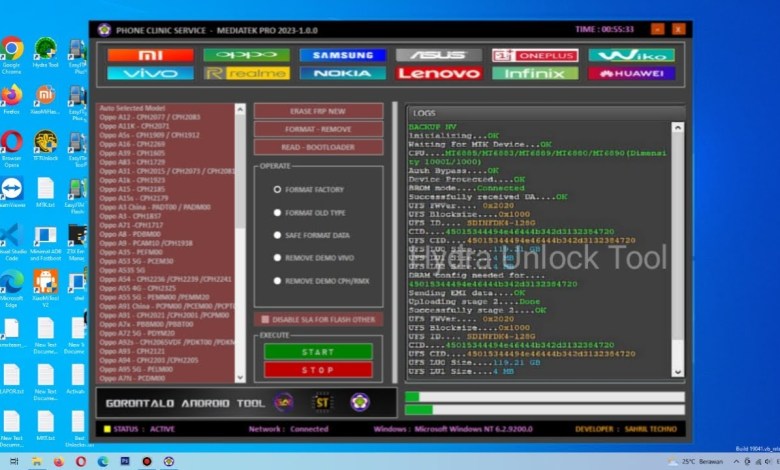The height and width of the screenshot is (470, 780).
Task: Select Remove Demo Vivo radio button
Action: [277, 258]
